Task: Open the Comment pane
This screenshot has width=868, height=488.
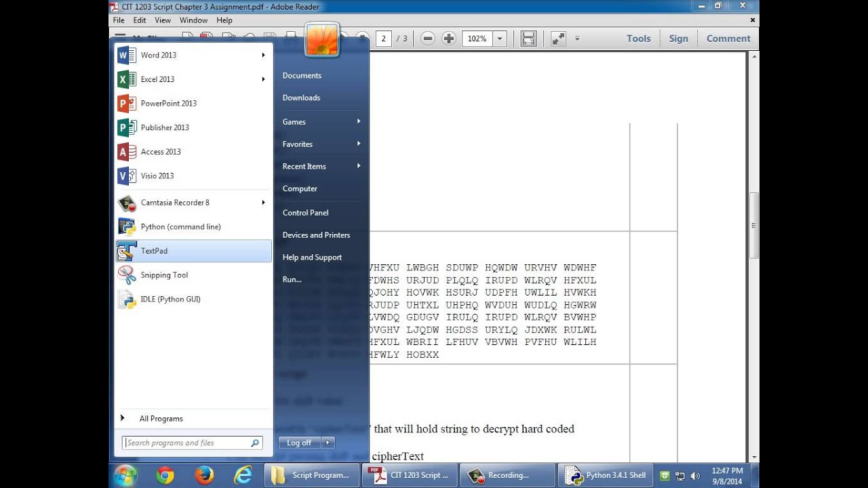Action: [x=728, y=39]
